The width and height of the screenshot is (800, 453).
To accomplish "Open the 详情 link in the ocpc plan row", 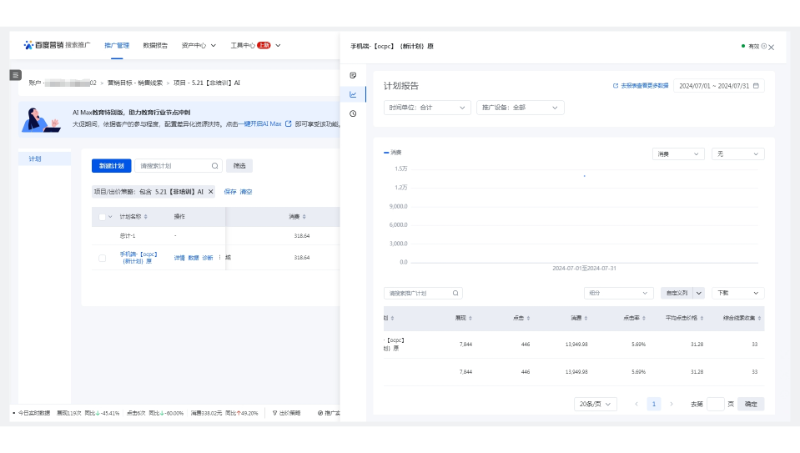I will click(179, 258).
